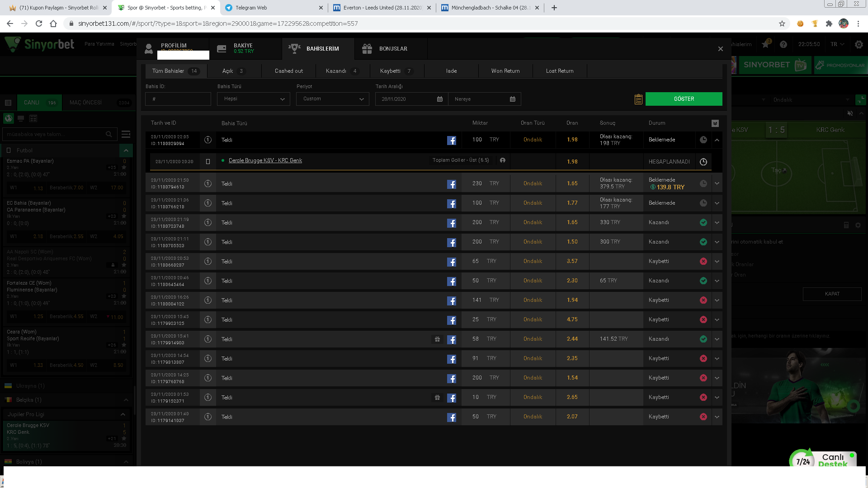
Task: Click the browser home icon
Action: (x=53, y=23)
